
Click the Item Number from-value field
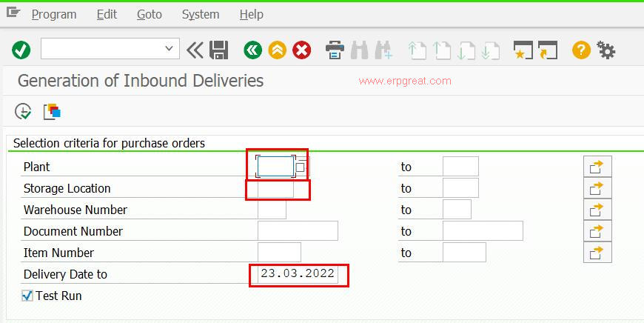pyautogui.click(x=279, y=252)
